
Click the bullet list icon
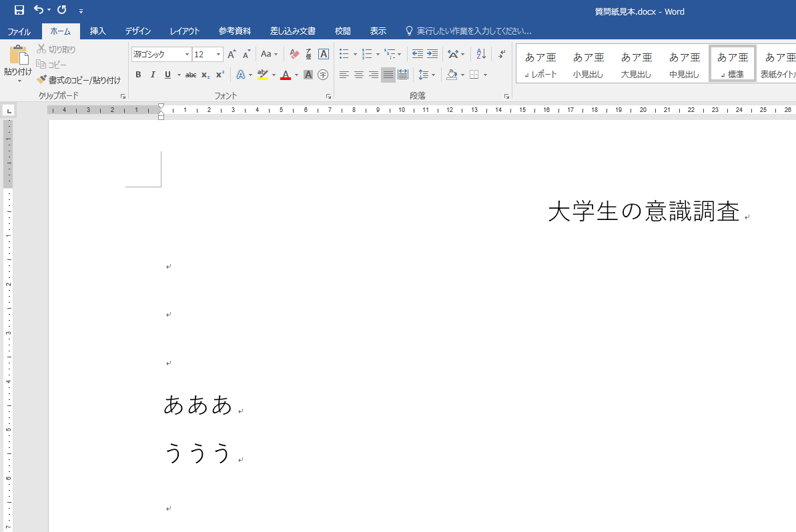click(344, 54)
